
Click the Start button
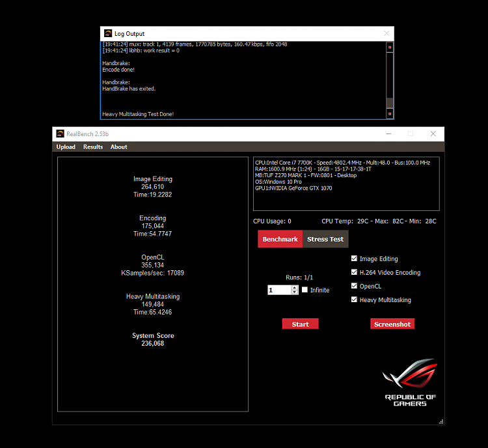click(x=301, y=324)
